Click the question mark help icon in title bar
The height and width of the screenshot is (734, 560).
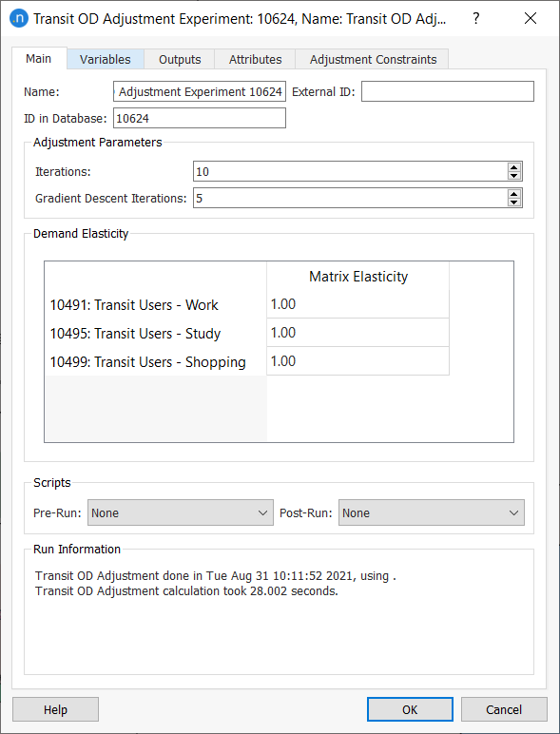click(475, 18)
